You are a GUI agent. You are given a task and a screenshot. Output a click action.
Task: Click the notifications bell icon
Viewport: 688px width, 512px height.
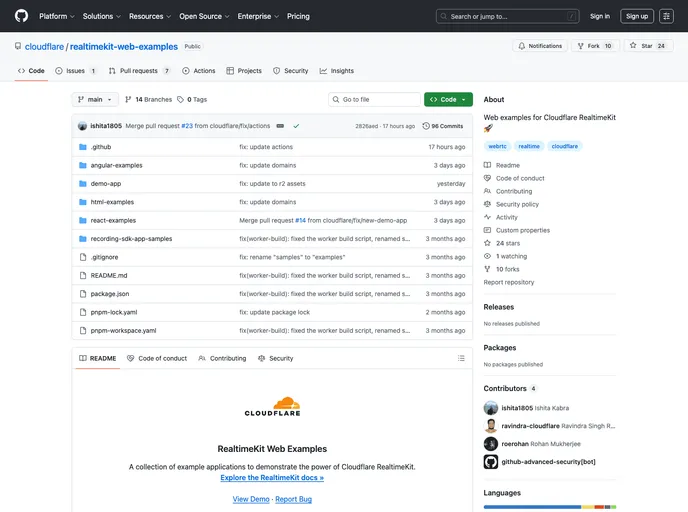(521, 46)
